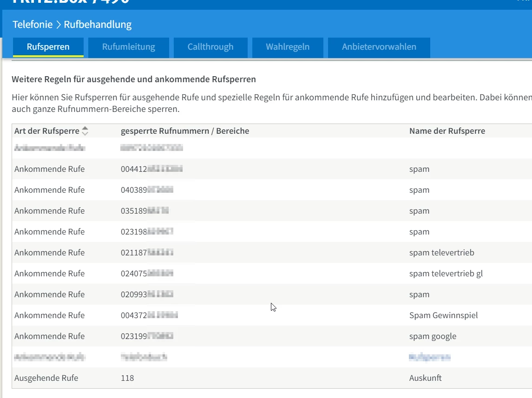Open the Rufsperren tab

(x=48, y=47)
